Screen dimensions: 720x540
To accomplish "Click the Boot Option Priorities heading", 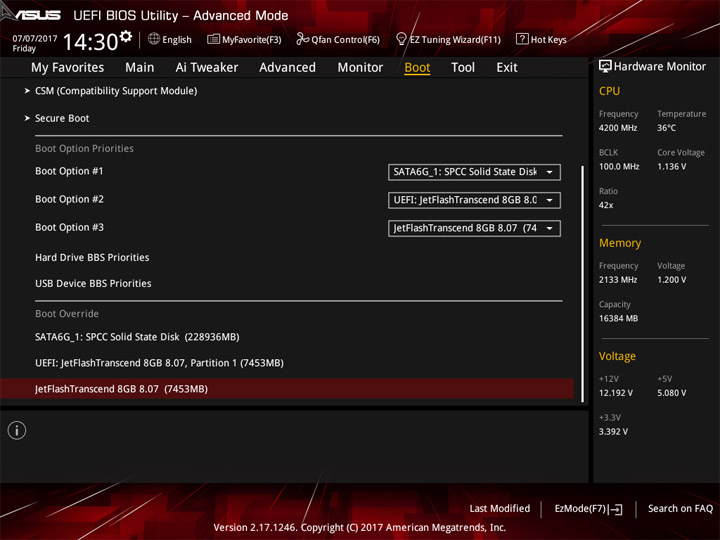I will click(x=84, y=148).
